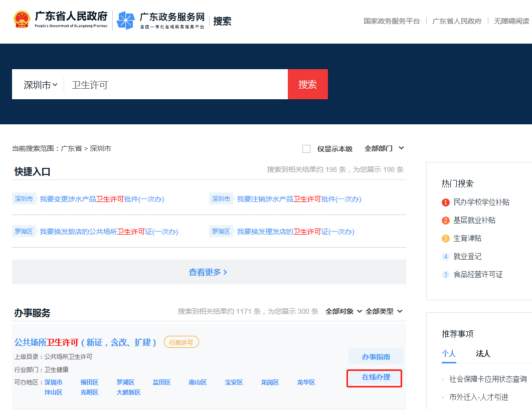Image resolution: width=532 pixels, height=410 pixels.
Task: Switch to the 法人 tab
Action: (483, 353)
